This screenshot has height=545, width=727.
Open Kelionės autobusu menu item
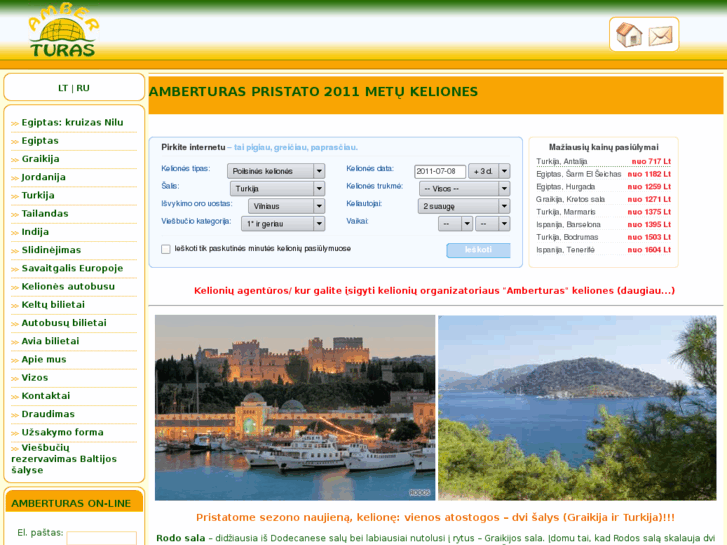coord(68,287)
